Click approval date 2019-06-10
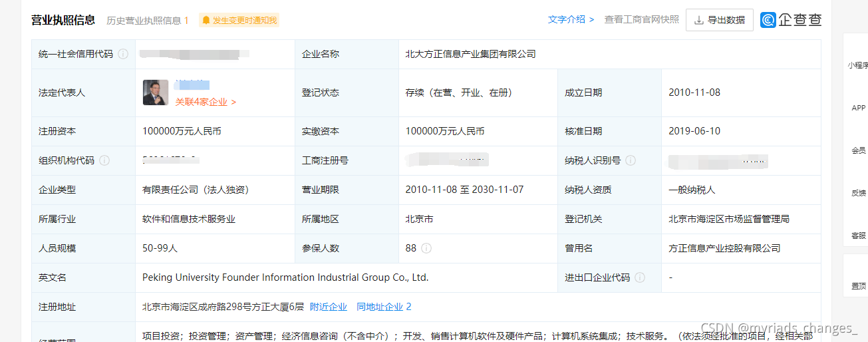This screenshot has width=868, height=342. tap(694, 131)
